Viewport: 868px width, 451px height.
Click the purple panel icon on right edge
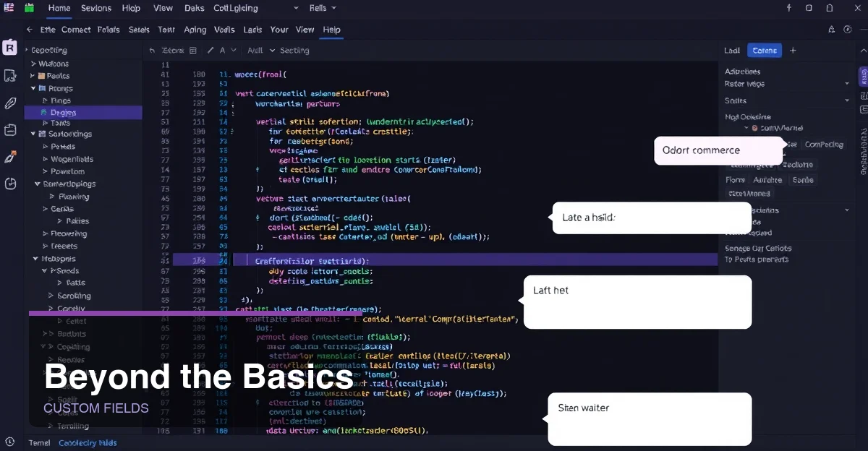pos(863,77)
